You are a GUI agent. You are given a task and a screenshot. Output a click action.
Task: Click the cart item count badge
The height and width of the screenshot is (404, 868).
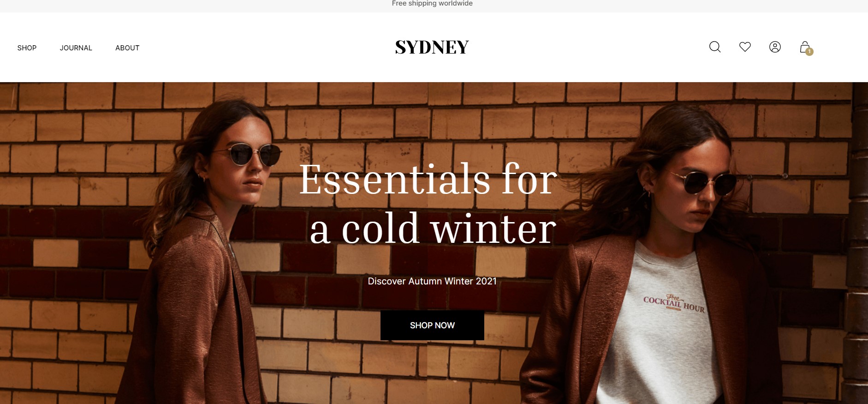tap(809, 52)
